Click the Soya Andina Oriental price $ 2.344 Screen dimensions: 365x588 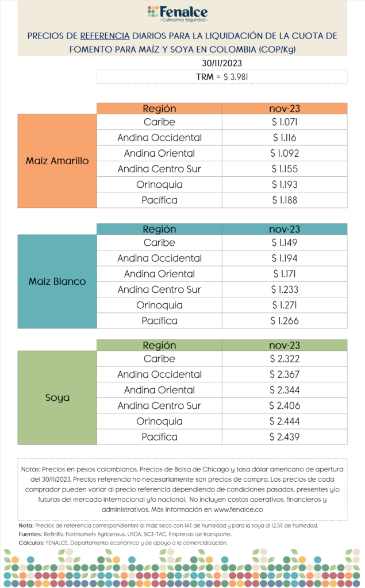coord(285,390)
